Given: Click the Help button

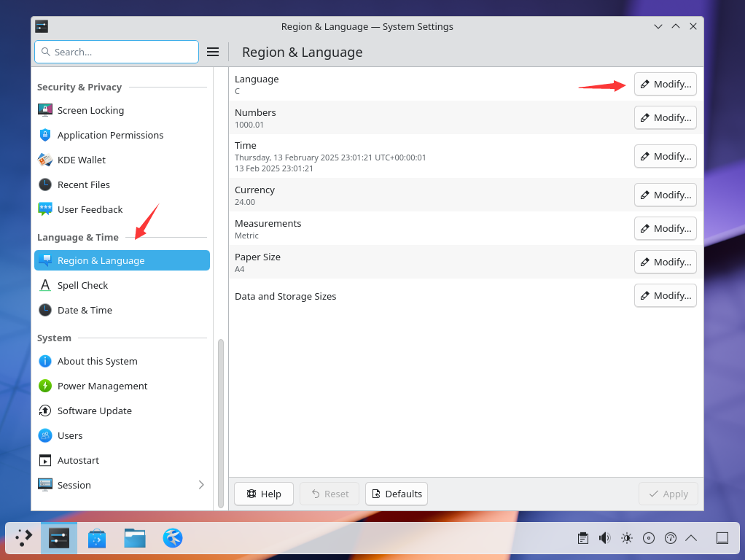Looking at the screenshot, I should click(x=264, y=494).
